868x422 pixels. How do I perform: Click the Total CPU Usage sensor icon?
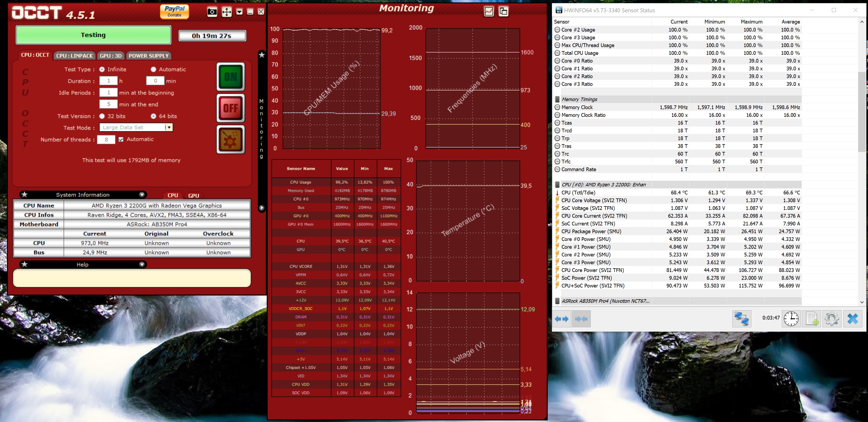point(557,53)
